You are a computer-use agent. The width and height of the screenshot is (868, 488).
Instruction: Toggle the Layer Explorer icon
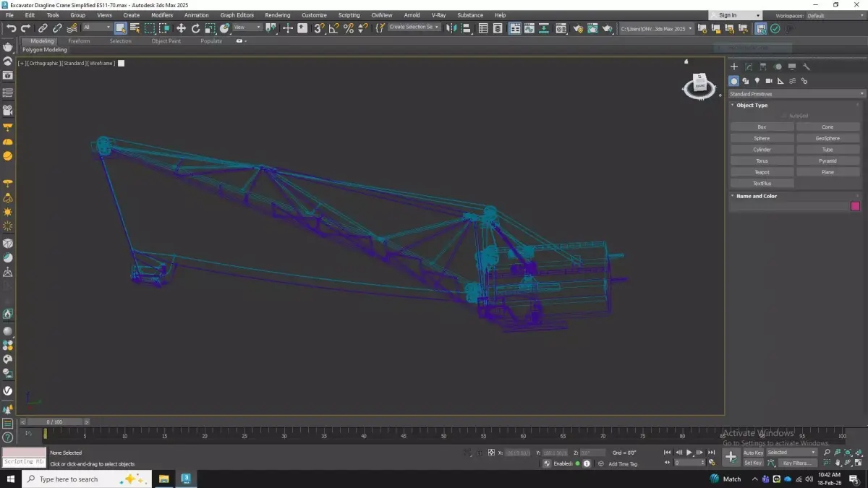[498, 28]
